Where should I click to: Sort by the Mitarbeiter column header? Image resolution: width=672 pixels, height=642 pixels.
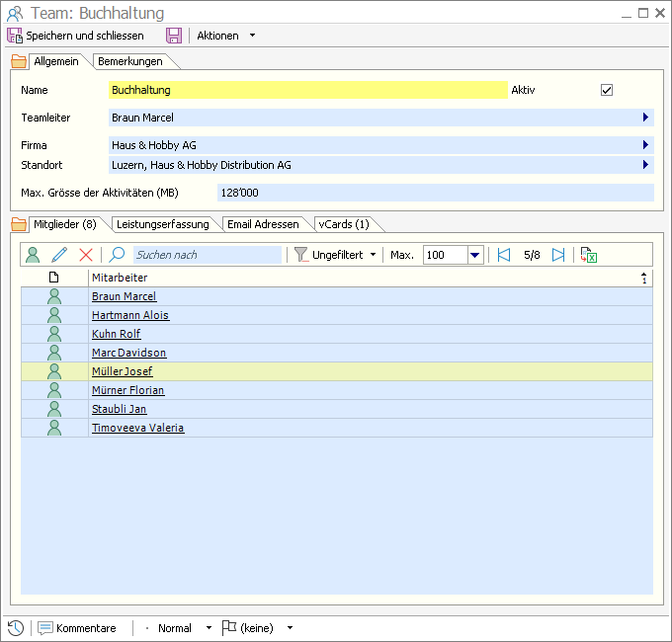(120, 278)
